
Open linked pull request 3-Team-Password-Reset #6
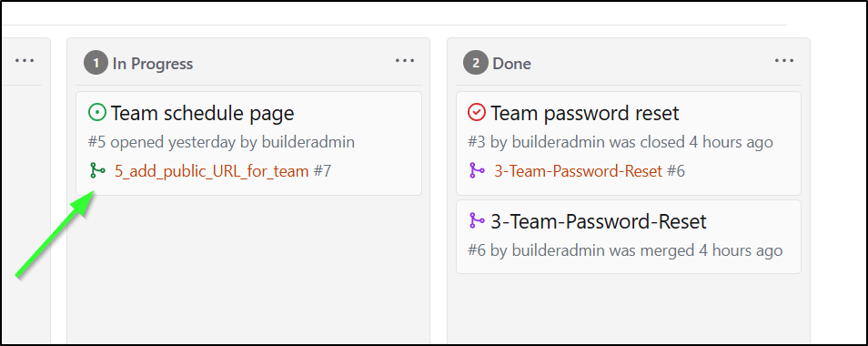[x=578, y=171]
